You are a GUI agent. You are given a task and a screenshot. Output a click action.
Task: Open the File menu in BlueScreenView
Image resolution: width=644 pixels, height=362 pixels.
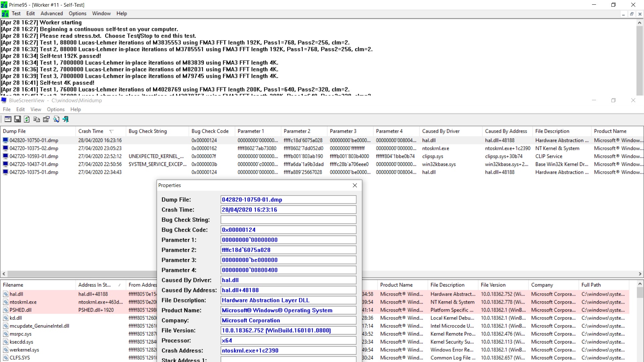7,110
